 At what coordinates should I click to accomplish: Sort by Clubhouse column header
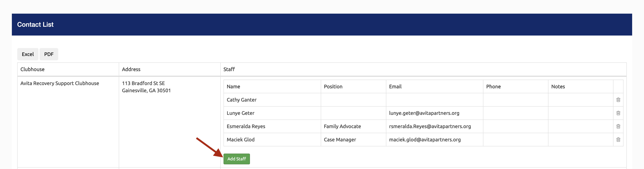pos(33,69)
